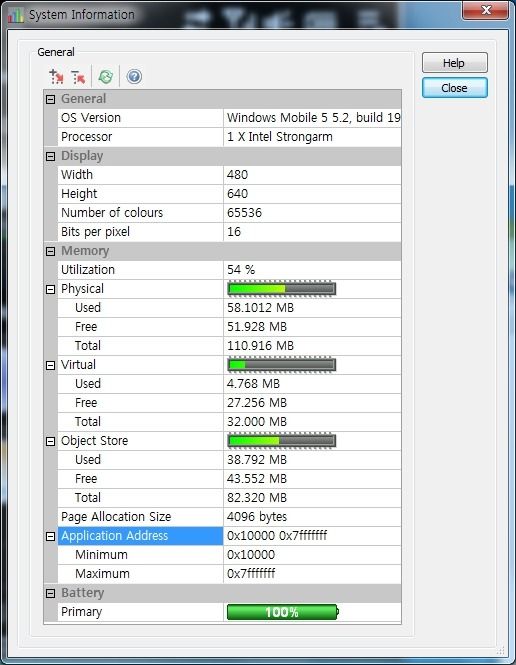Collapse the Application Address group
Image resolution: width=516 pixels, height=665 pixels.
pyautogui.click(x=50, y=536)
